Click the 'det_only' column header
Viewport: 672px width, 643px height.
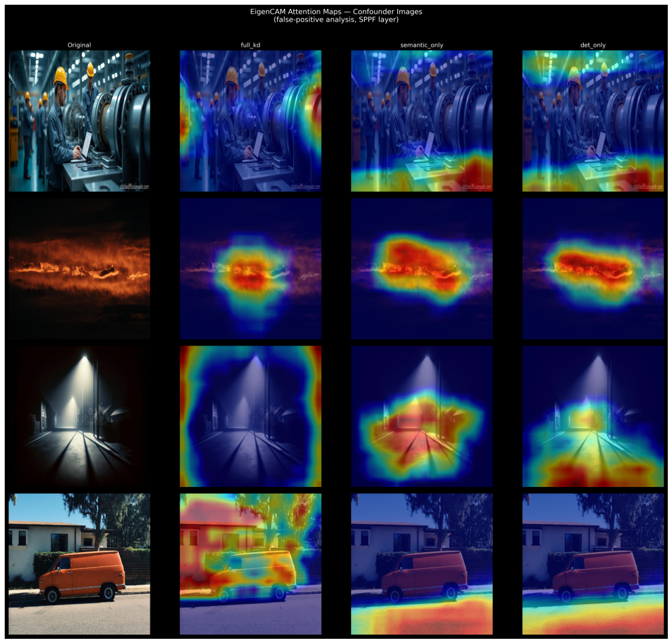[x=593, y=45]
